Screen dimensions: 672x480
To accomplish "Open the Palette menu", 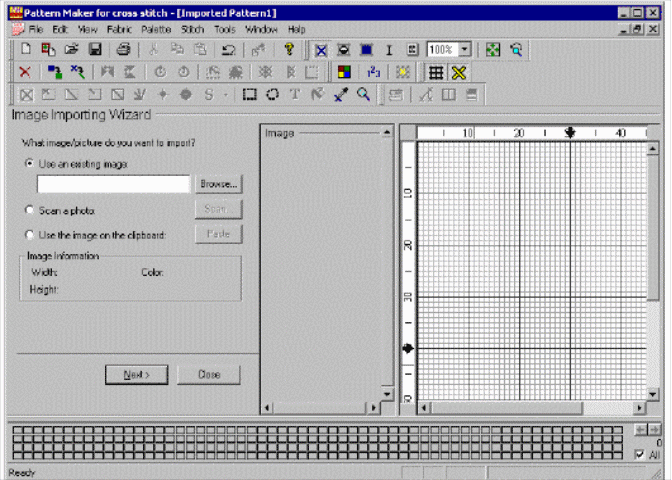I will 156,29.
